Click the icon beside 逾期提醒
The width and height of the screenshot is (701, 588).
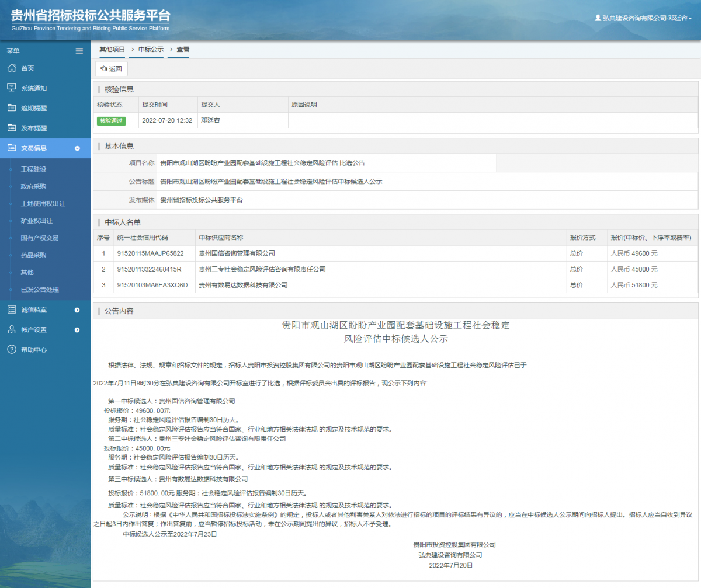[12, 108]
